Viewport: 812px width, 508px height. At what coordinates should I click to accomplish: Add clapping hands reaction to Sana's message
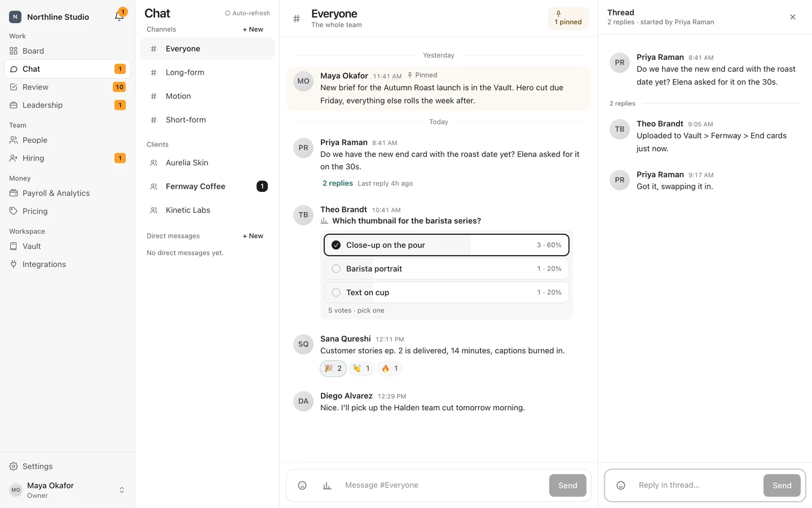click(361, 369)
